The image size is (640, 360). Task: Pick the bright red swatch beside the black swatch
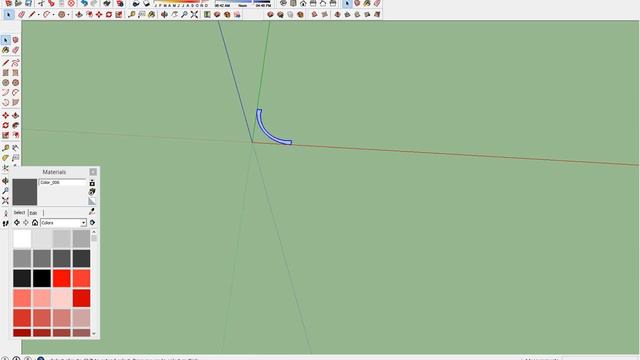pyautogui.click(x=62, y=278)
